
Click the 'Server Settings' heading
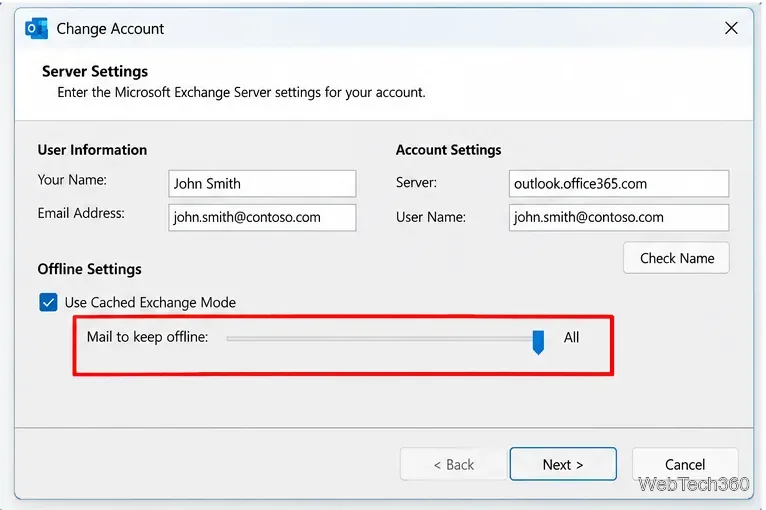pos(95,71)
